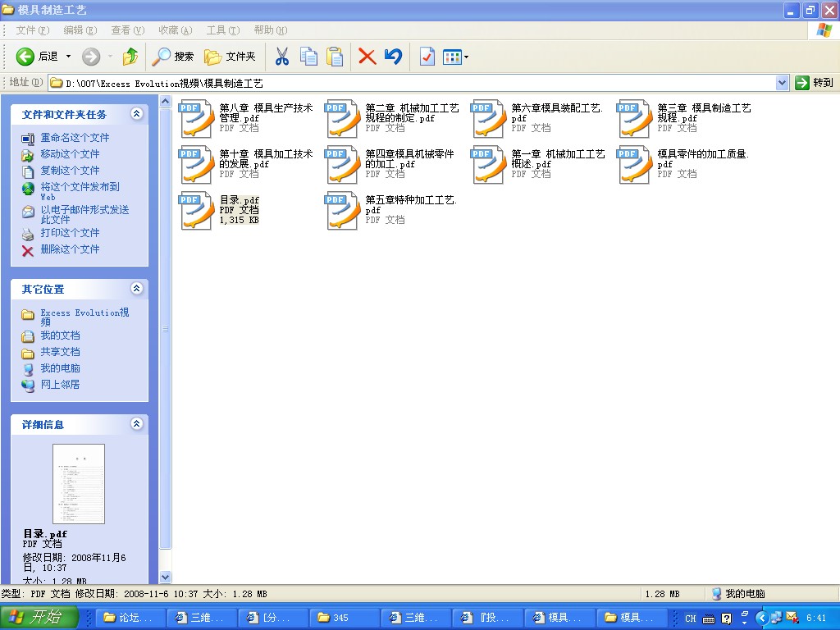Click 复制这个文件 task link

tap(71, 171)
